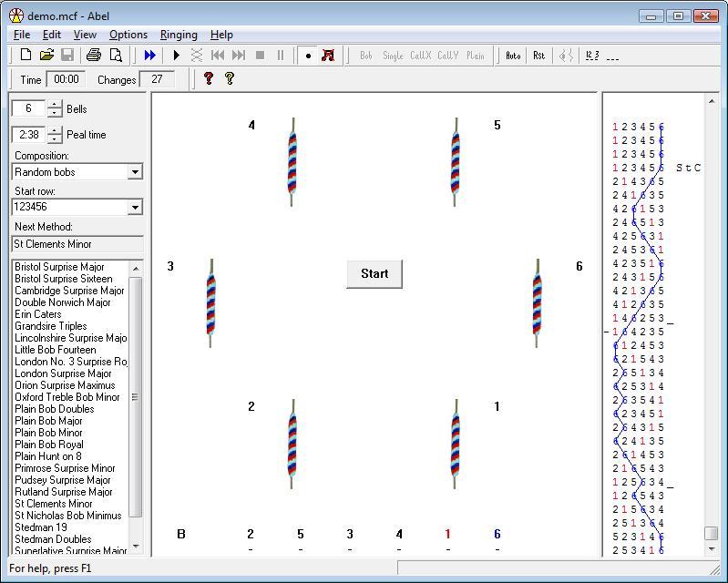Click the yellow question mark help icon
The width and height of the screenshot is (728, 583).
pyautogui.click(x=230, y=78)
